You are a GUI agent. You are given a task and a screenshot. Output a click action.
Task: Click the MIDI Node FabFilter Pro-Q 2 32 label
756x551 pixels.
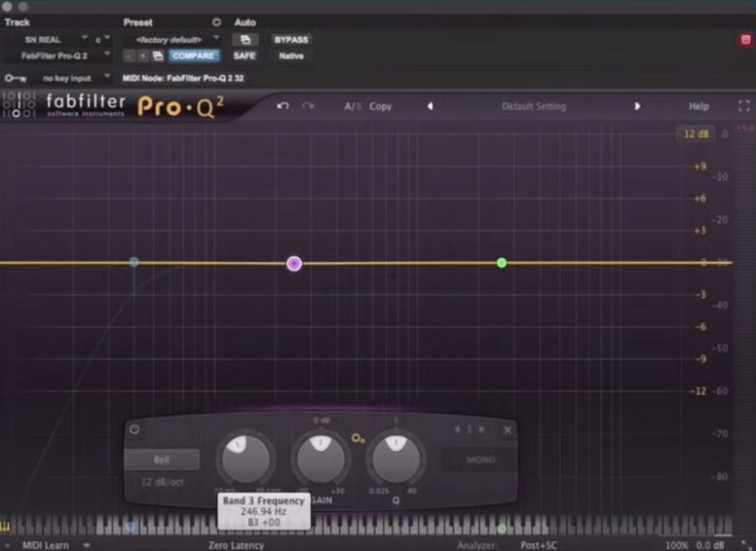(183, 78)
